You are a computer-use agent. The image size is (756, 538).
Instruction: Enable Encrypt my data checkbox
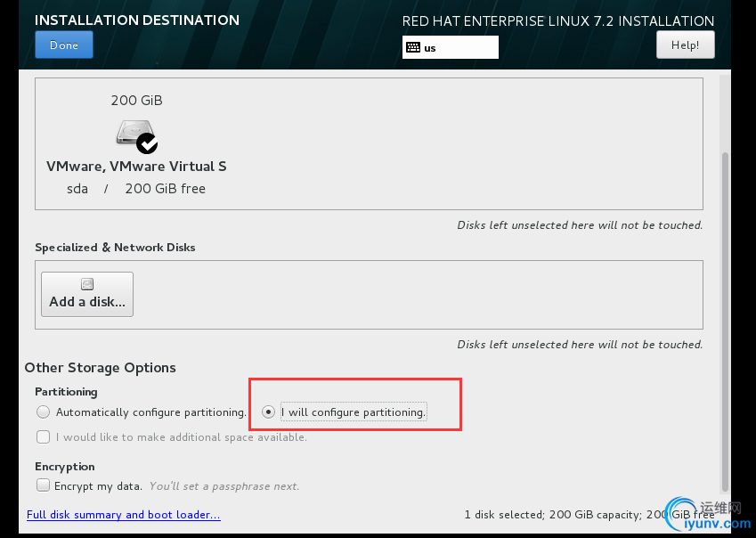44,485
